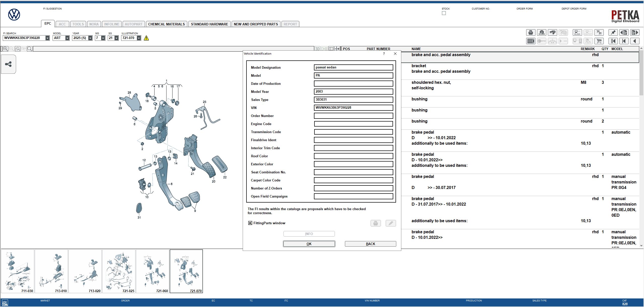Click the Engine Code field
Viewport: 644px width, 307px height.
353,124
